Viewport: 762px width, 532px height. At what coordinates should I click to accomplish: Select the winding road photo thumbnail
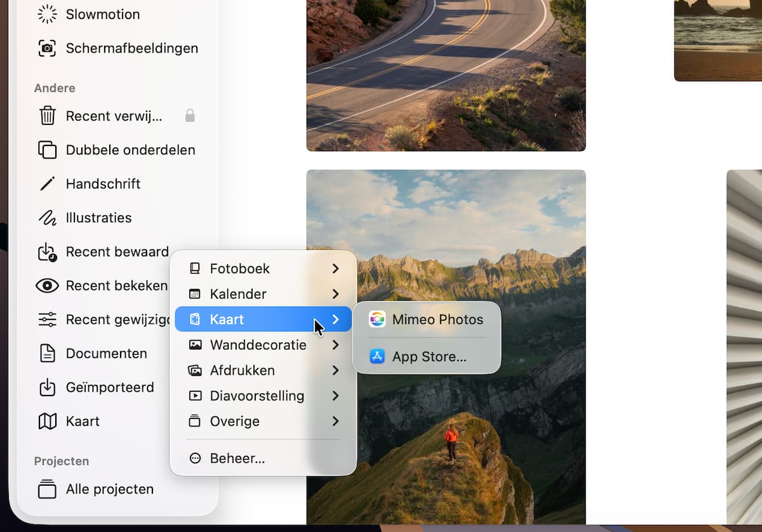point(446,75)
